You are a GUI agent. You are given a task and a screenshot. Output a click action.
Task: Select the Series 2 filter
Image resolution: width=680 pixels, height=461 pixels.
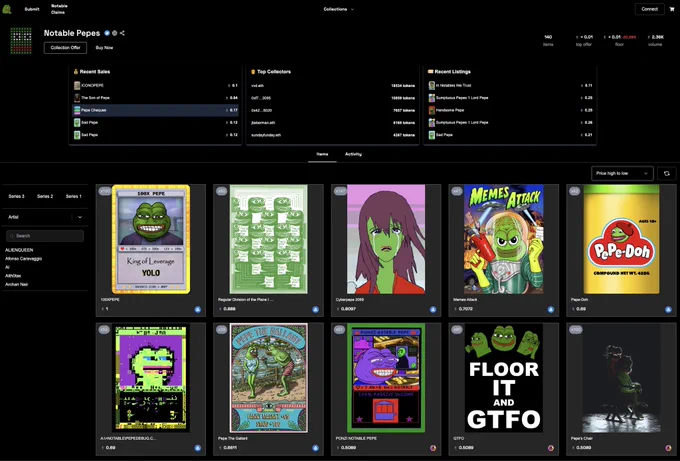(45, 196)
